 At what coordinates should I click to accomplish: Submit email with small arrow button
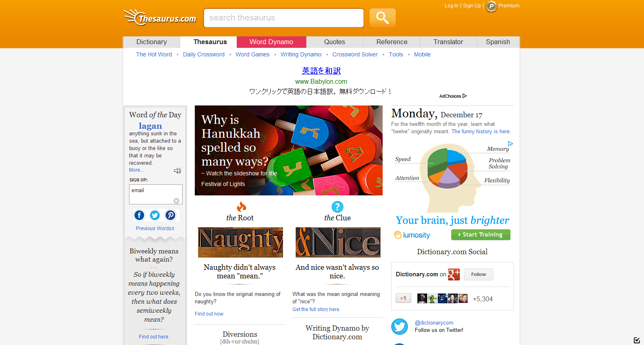point(176,201)
